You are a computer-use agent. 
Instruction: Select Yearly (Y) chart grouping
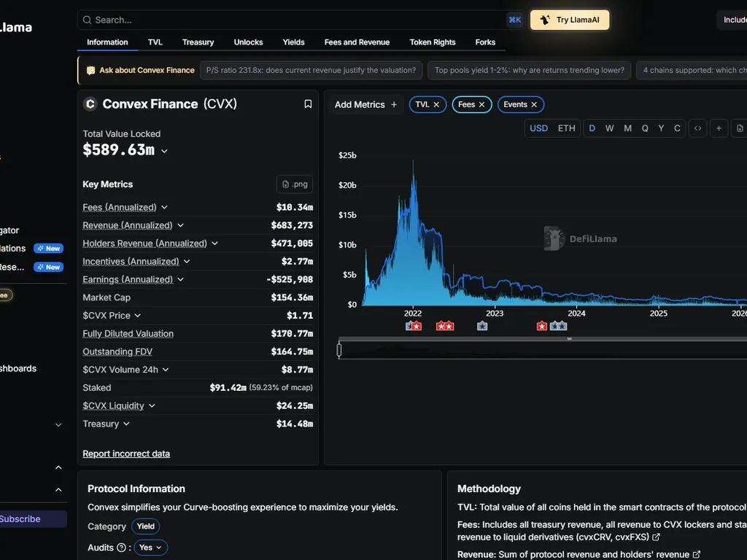pos(661,128)
